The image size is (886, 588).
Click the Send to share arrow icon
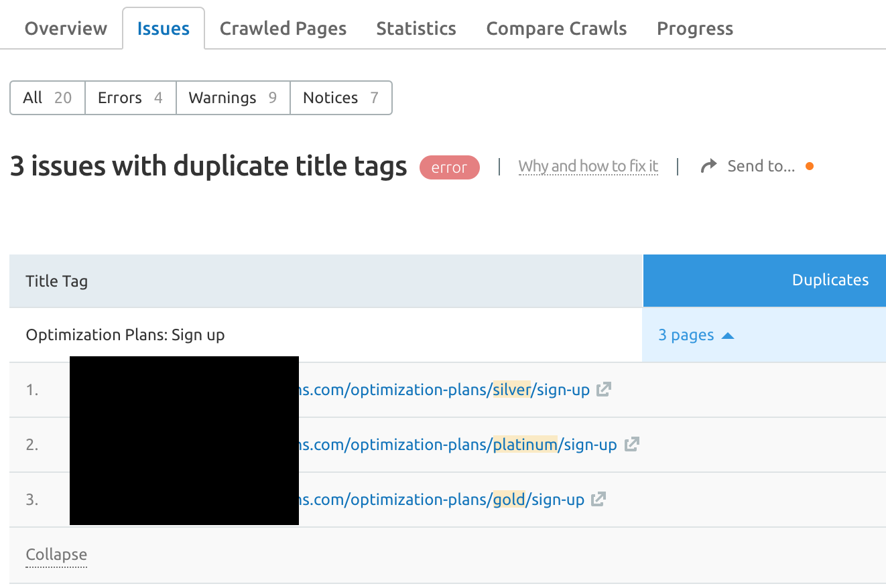tap(708, 166)
